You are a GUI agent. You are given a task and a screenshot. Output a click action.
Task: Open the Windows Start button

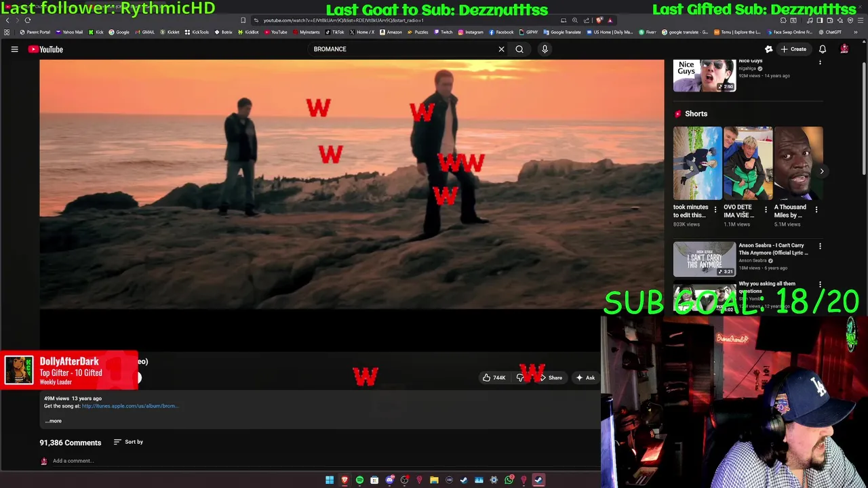[x=330, y=480]
